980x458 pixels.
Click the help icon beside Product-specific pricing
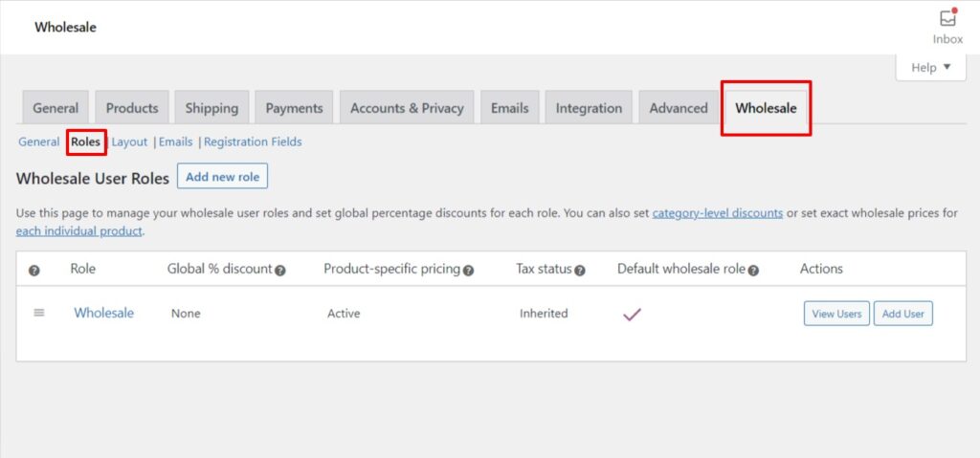[468, 271]
